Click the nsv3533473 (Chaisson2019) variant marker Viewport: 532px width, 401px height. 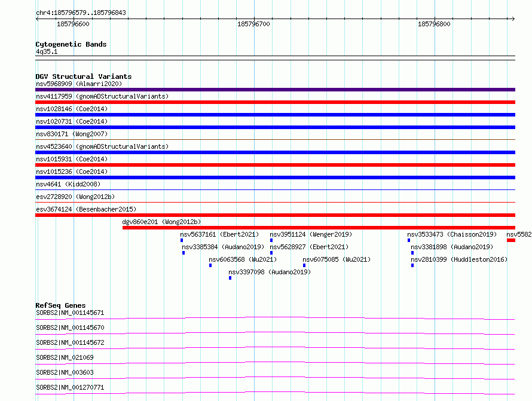tap(409, 240)
